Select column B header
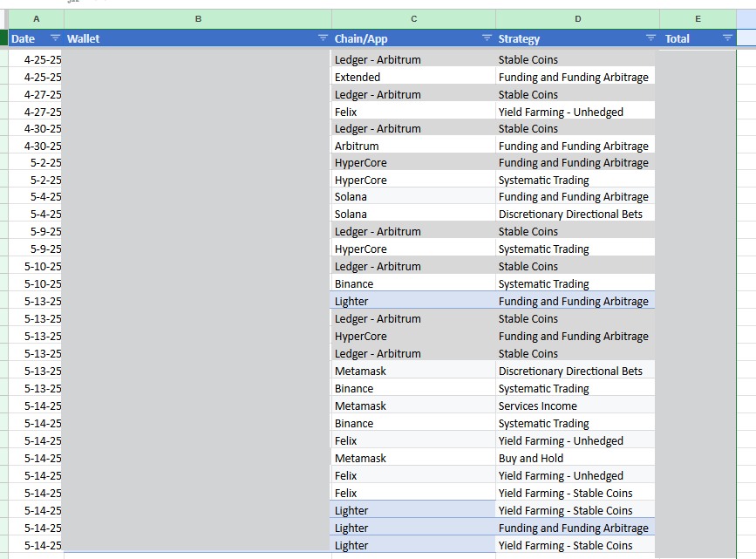 pos(198,19)
